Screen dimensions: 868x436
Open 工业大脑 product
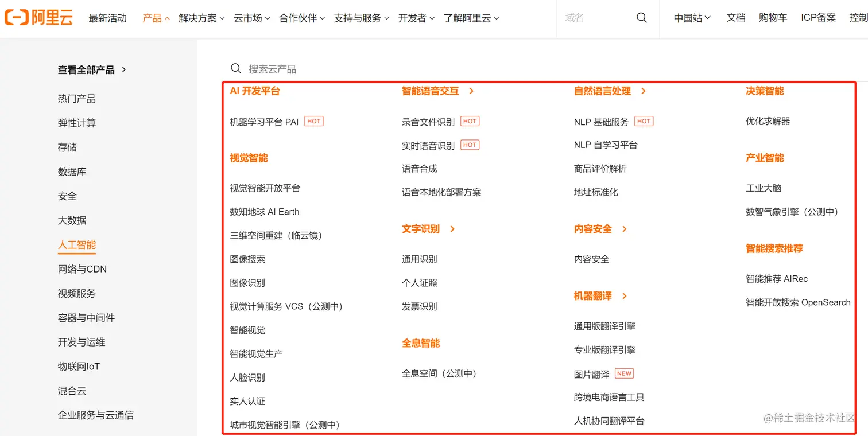pos(764,188)
